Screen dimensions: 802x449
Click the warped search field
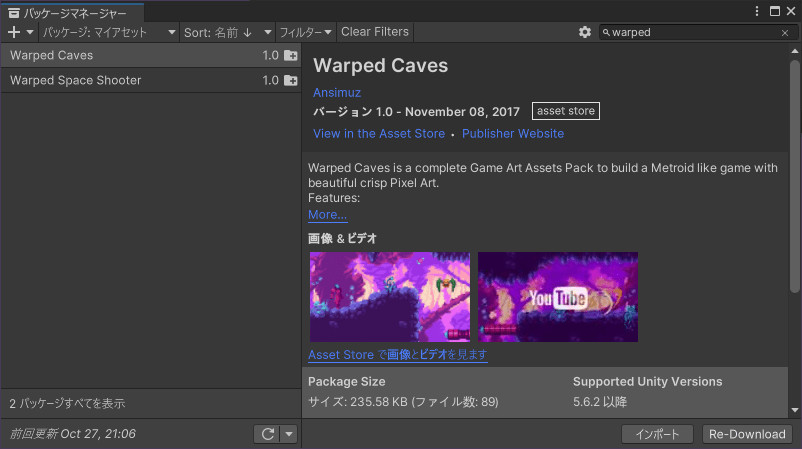698,32
